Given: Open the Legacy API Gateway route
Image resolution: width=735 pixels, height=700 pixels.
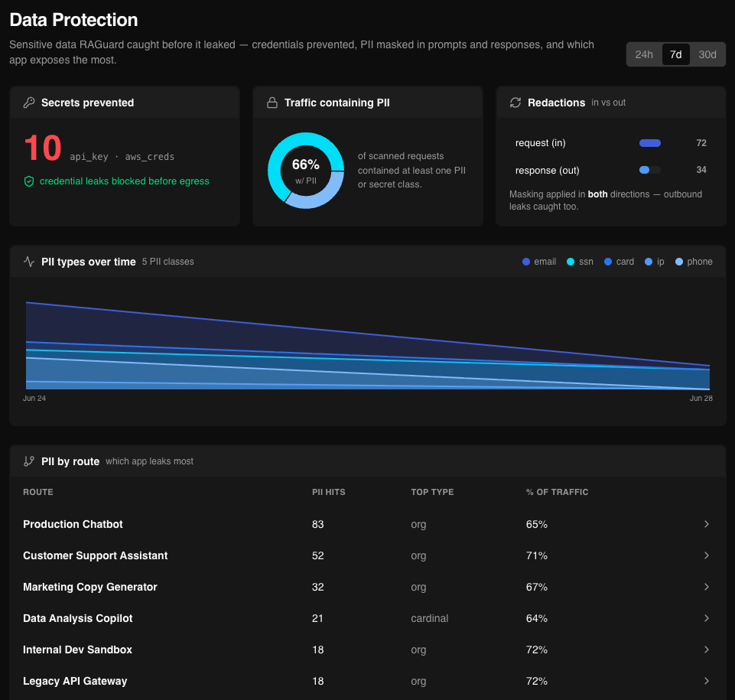Looking at the screenshot, I should pyautogui.click(x=75, y=681).
